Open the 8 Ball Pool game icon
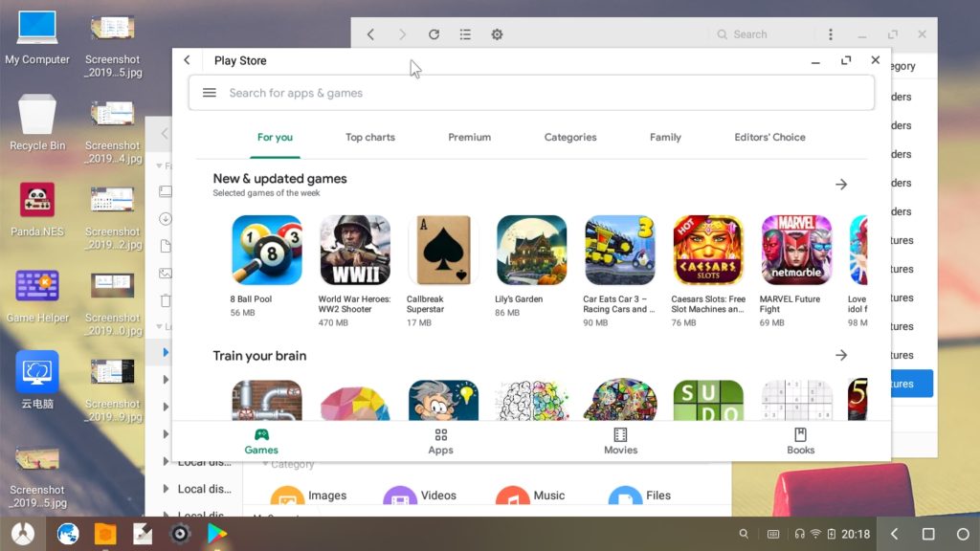 coord(267,250)
